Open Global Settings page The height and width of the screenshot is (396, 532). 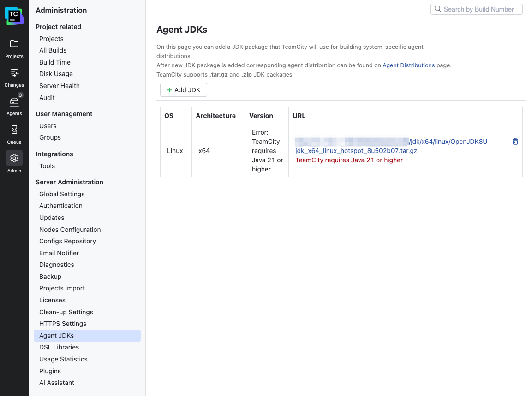(62, 194)
